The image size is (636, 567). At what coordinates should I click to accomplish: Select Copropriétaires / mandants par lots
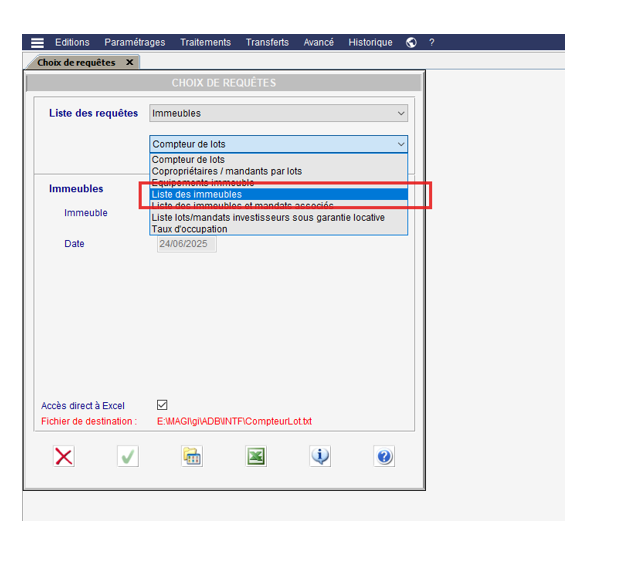(226, 171)
